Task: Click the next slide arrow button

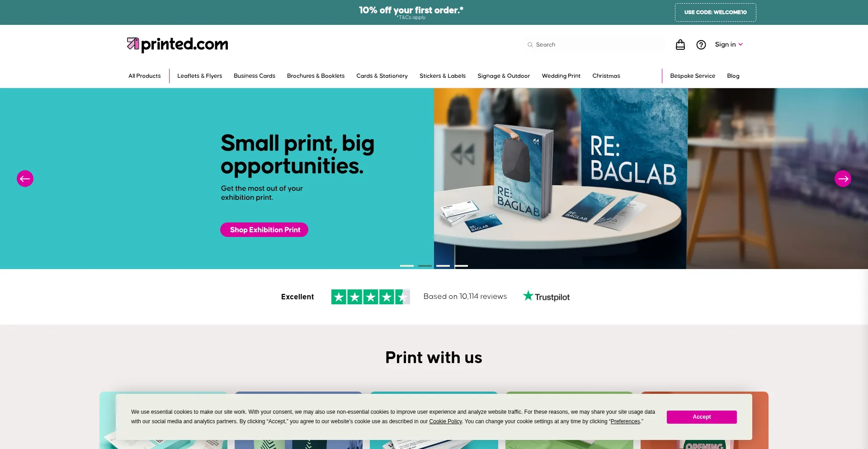Action: (x=843, y=179)
